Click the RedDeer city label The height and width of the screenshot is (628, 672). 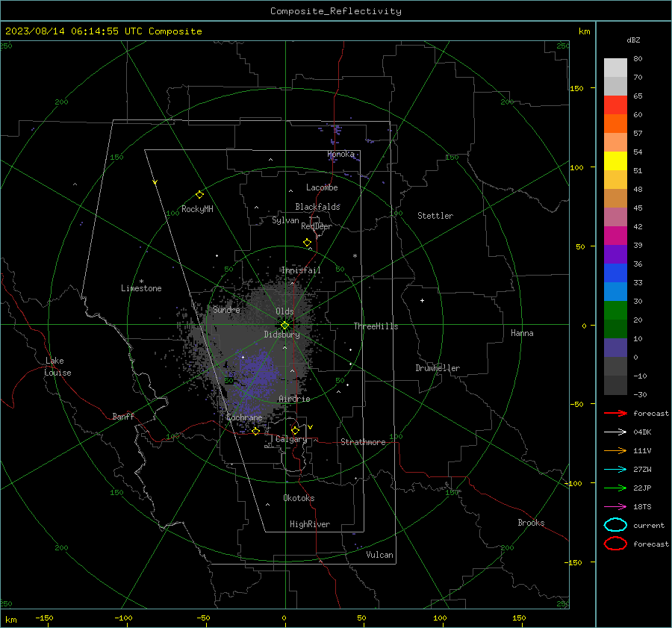(x=317, y=226)
